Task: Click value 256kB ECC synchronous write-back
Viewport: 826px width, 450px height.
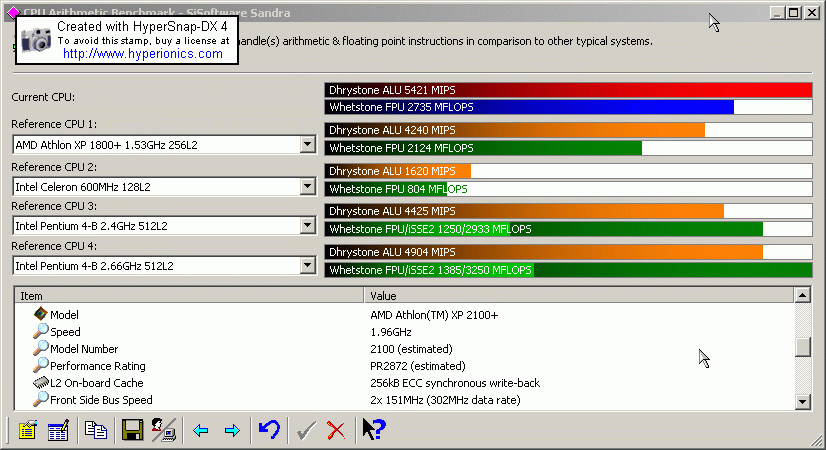Action: 455,383
